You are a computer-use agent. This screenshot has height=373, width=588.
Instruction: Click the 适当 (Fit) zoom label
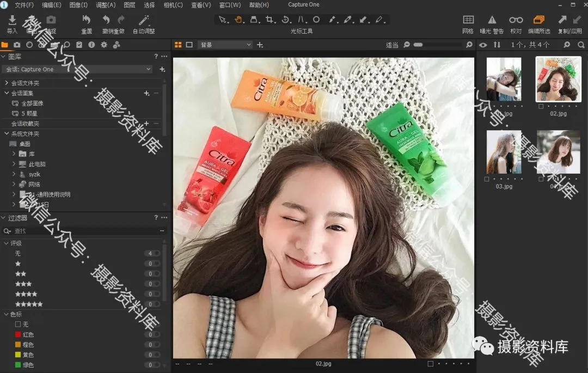[391, 45]
